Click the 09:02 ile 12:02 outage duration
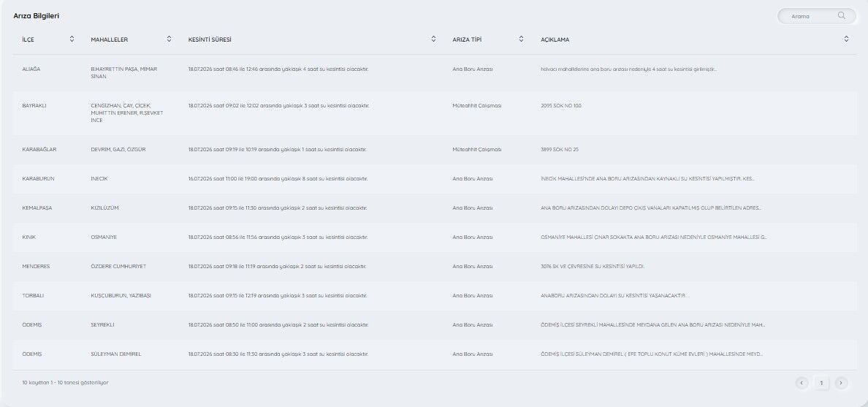The height and width of the screenshot is (407, 868). click(278, 106)
